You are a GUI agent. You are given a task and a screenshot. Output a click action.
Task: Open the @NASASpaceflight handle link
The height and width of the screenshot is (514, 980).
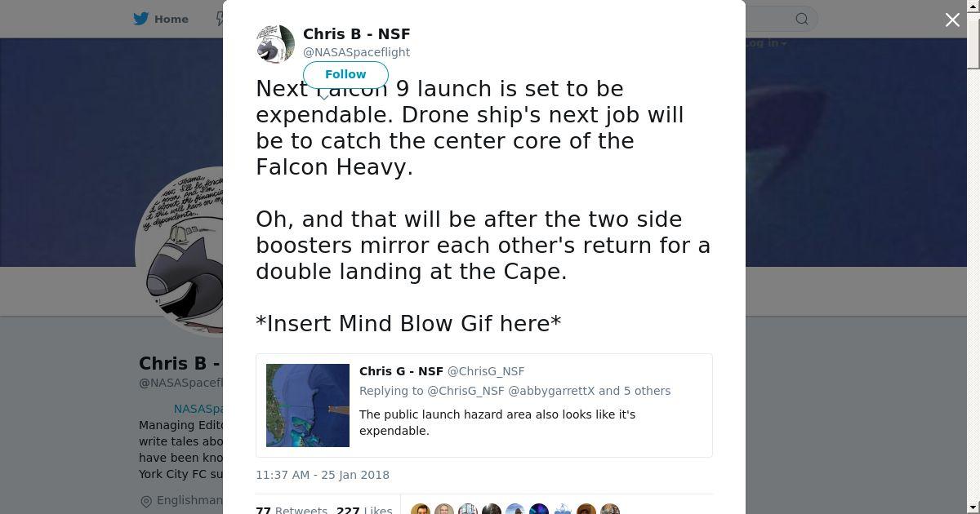[357, 52]
